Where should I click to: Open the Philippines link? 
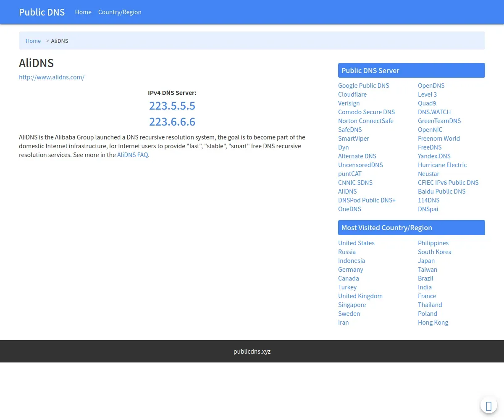(x=433, y=243)
